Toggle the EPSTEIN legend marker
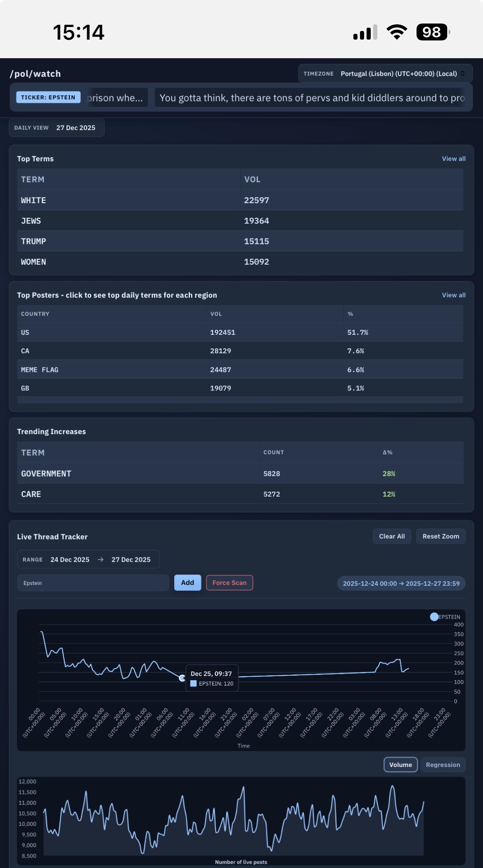Viewport: 483px width, 868px height. (x=434, y=617)
